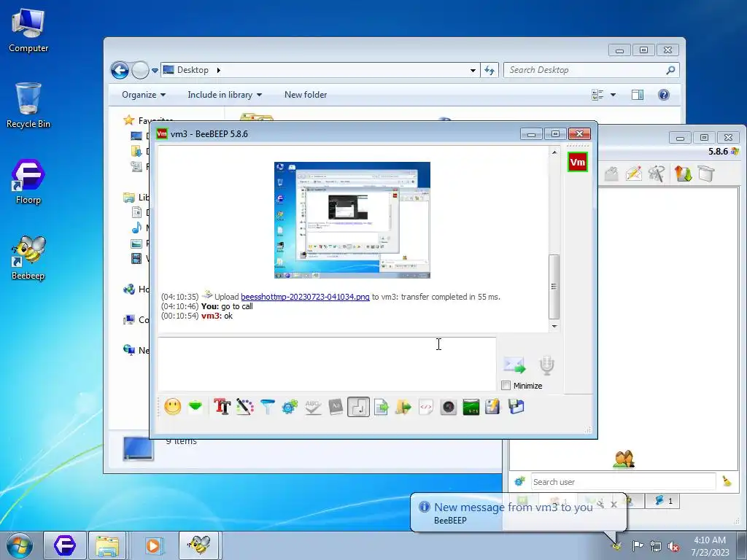
Task: Open notification balloon wrench options
Action: click(601, 504)
